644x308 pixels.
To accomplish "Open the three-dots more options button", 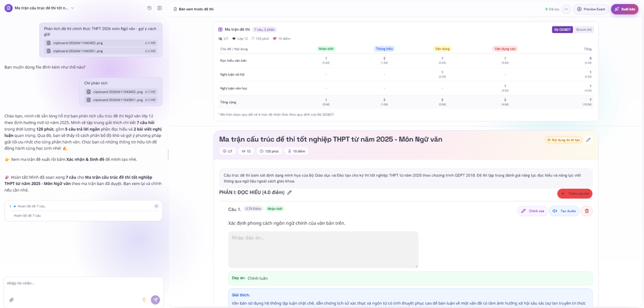I will [566, 9].
